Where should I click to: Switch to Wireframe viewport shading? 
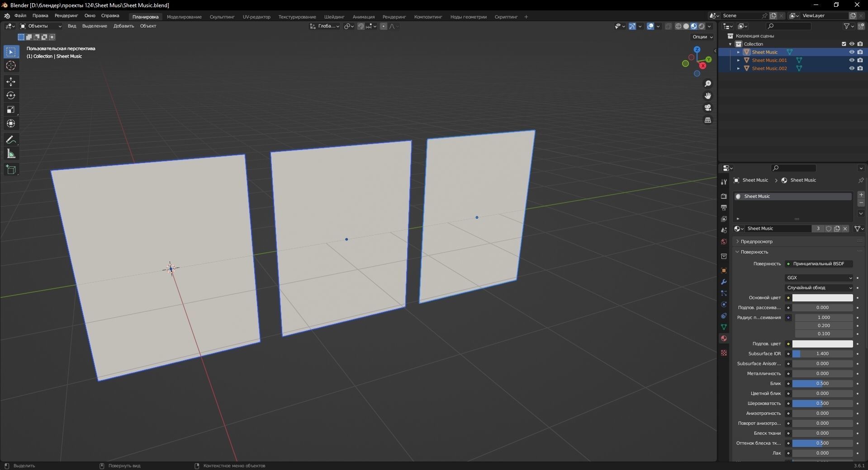[x=678, y=26]
